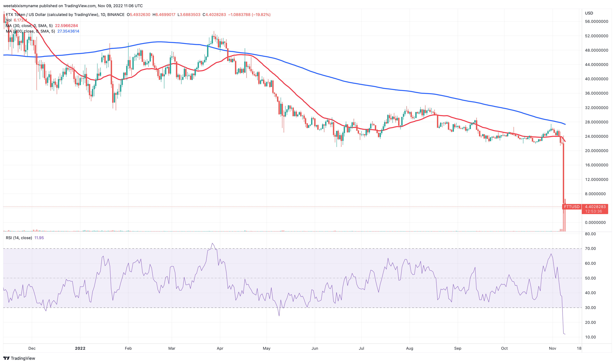Image resolution: width=615 pixels, height=364 pixels.
Task: Click the 70.00 level on RSI scale
Action: [590, 248]
